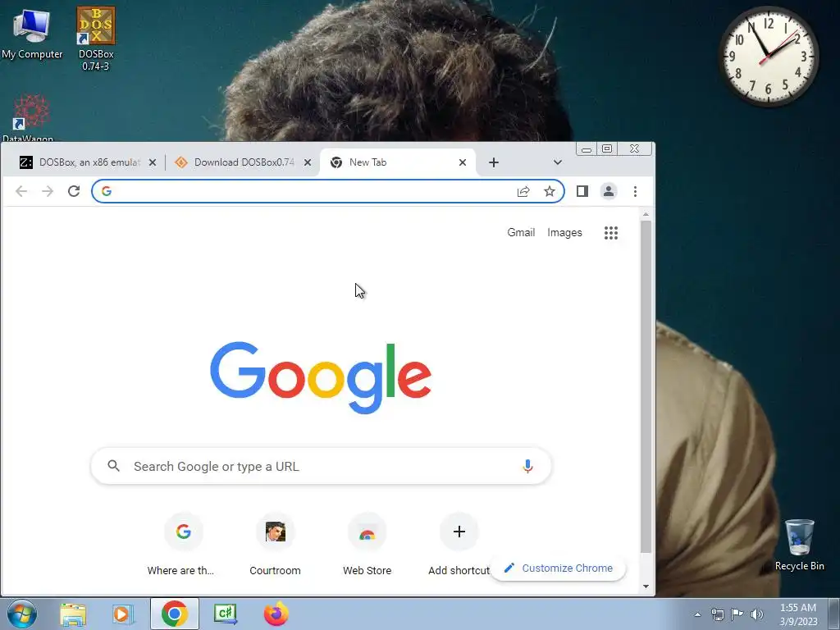This screenshot has width=840, height=630.
Task: Open the 'Where are th...' shortcut
Action: pyautogui.click(x=182, y=545)
